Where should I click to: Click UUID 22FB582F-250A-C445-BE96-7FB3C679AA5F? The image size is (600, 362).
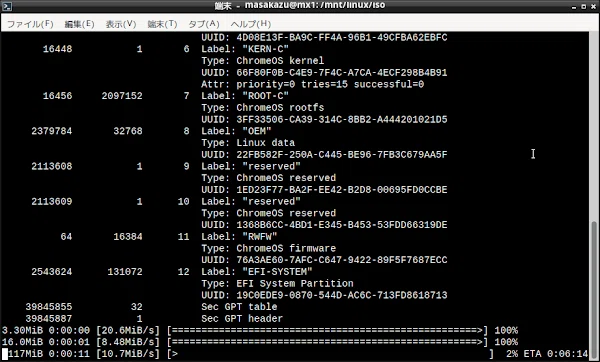342,155
